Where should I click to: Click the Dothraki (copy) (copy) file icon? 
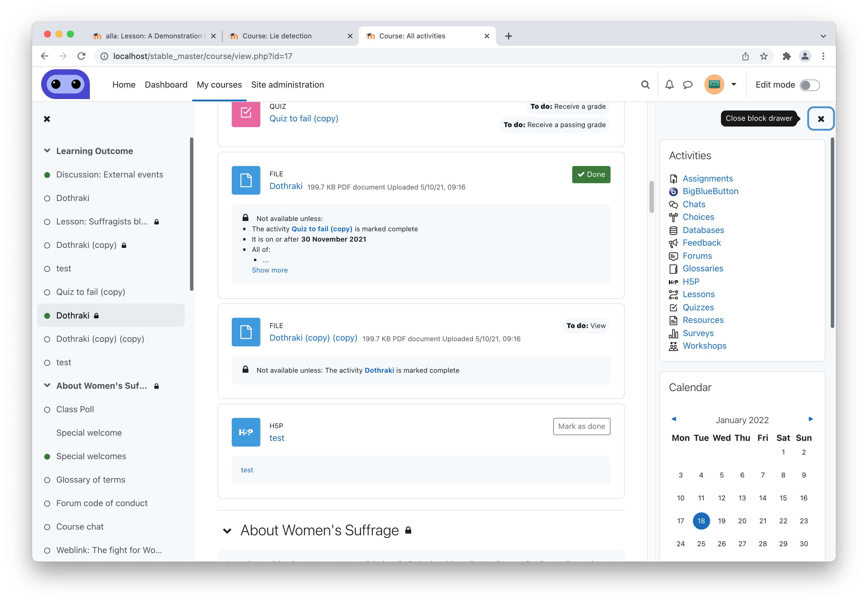pyautogui.click(x=246, y=332)
